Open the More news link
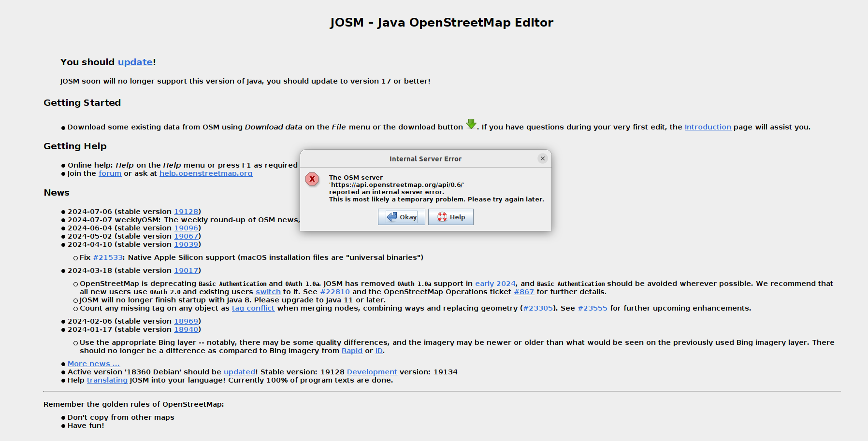Image resolution: width=868 pixels, height=441 pixels. [93, 364]
